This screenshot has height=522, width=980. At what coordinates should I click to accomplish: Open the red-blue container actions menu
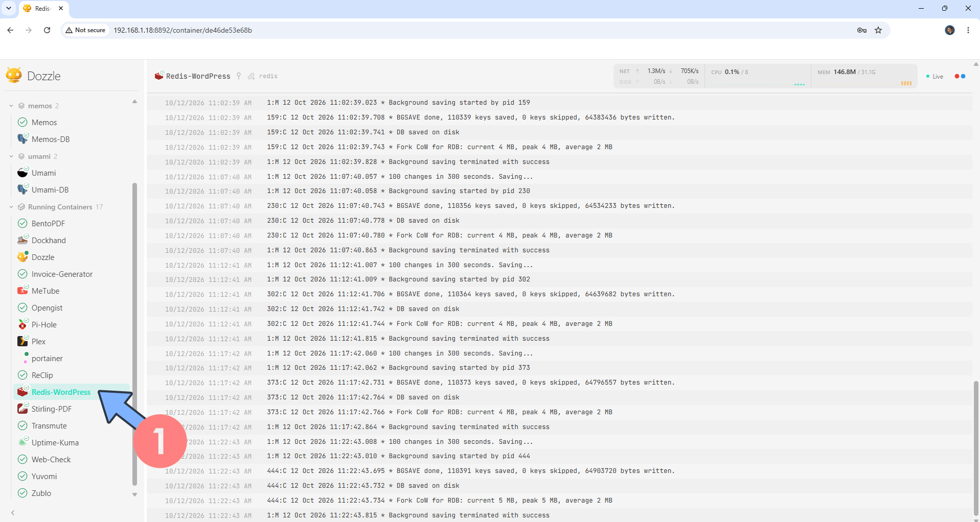coord(960,76)
